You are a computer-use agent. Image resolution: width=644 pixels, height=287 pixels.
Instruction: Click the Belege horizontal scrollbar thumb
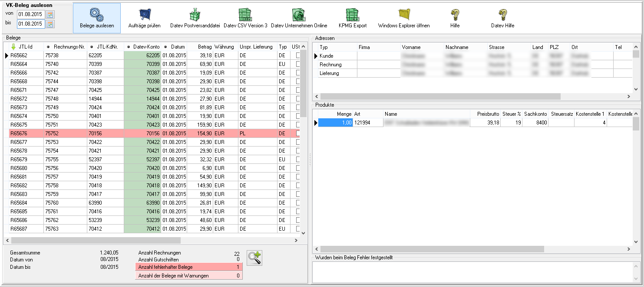point(96,240)
